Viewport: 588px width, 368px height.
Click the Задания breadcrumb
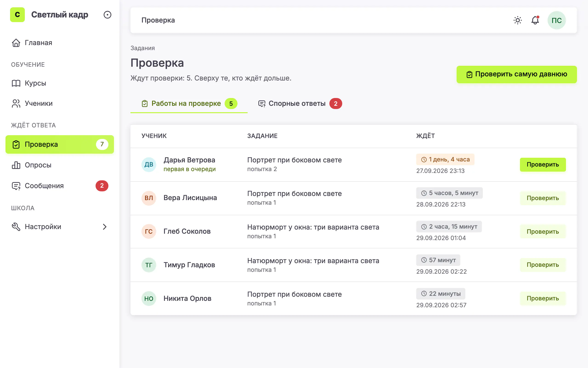point(143,48)
